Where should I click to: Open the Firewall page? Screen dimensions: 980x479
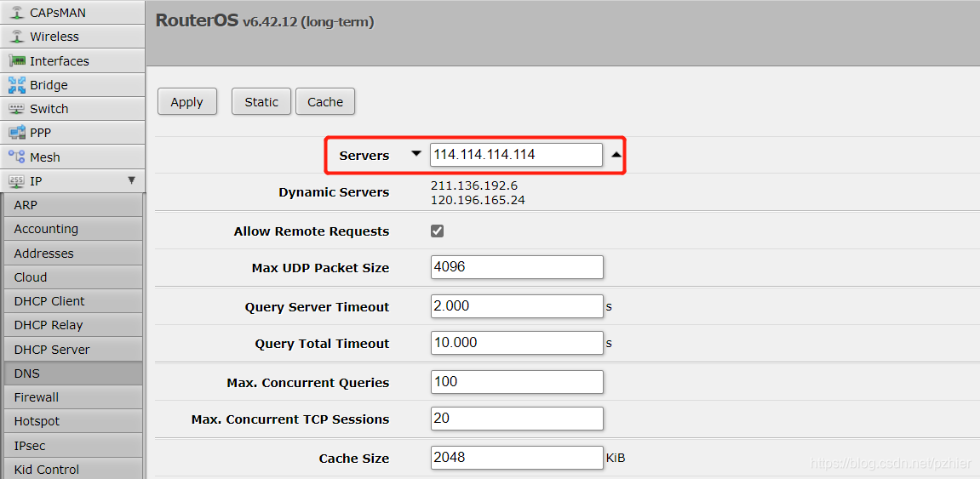(72, 397)
